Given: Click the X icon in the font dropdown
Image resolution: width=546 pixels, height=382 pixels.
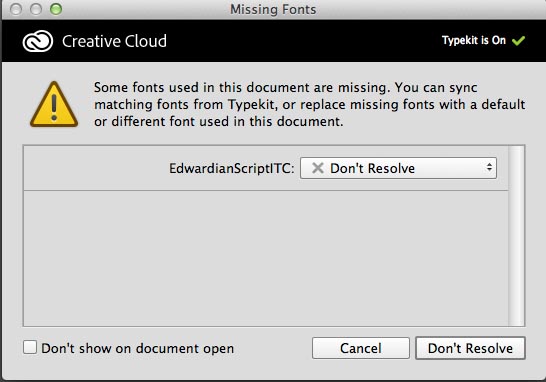Looking at the screenshot, I should (x=318, y=168).
